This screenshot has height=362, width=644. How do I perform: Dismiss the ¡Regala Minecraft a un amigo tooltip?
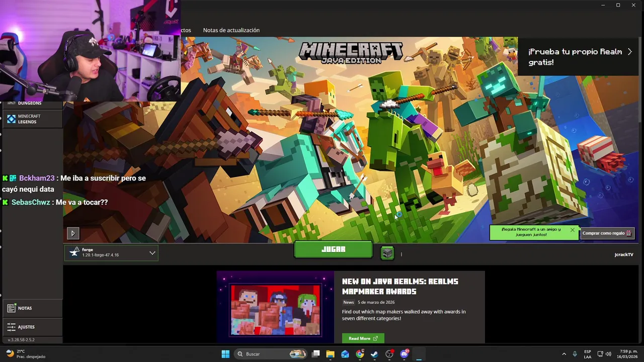point(572,230)
